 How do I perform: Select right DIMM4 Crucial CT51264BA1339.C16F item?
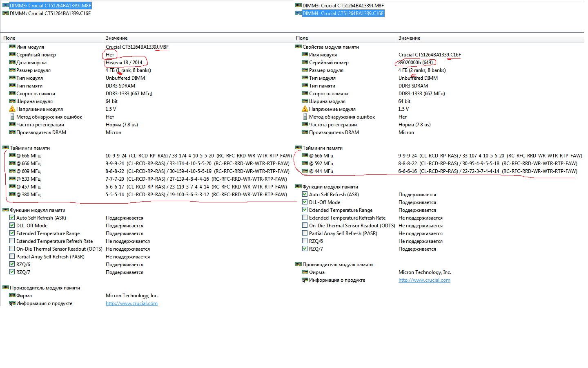[x=343, y=13]
